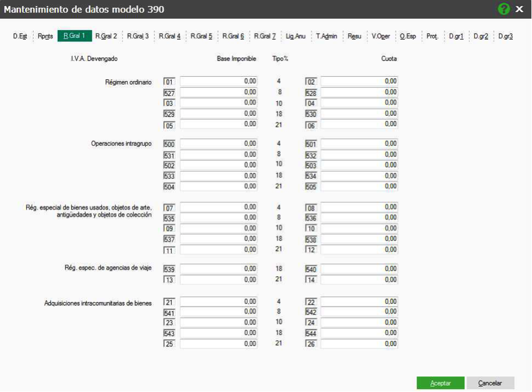This screenshot has height=392, width=532.
Task: Close the Mantenimiento de datos modelo 390 dialog
Action: pos(519,9)
